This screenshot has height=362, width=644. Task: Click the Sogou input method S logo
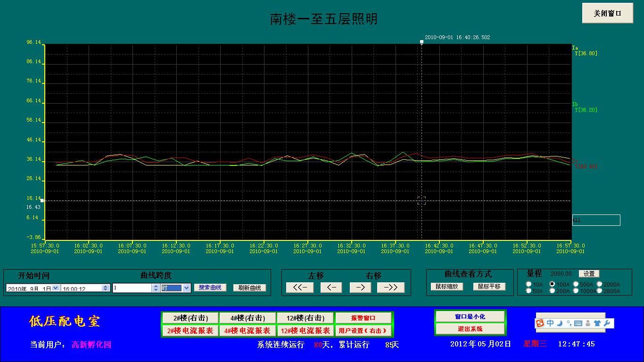(541, 323)
